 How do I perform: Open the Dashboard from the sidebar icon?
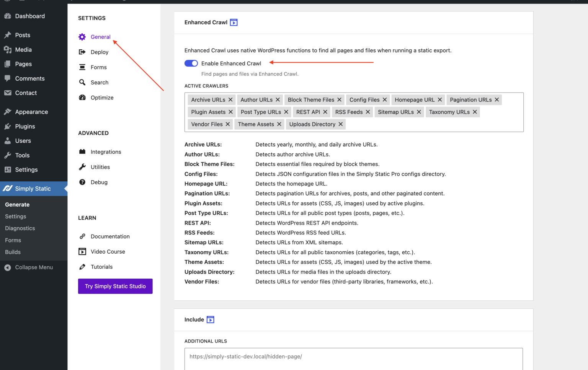coord(8,16)
